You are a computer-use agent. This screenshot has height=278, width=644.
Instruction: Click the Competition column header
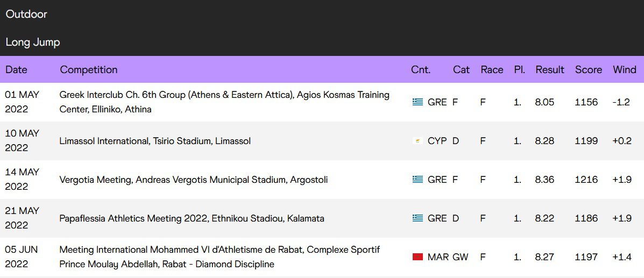88,70
